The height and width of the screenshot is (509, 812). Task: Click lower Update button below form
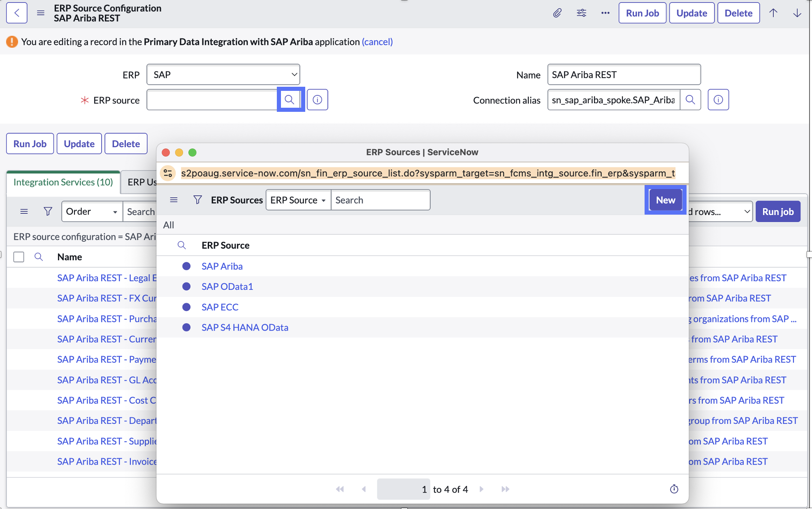[x=79, y=143]
